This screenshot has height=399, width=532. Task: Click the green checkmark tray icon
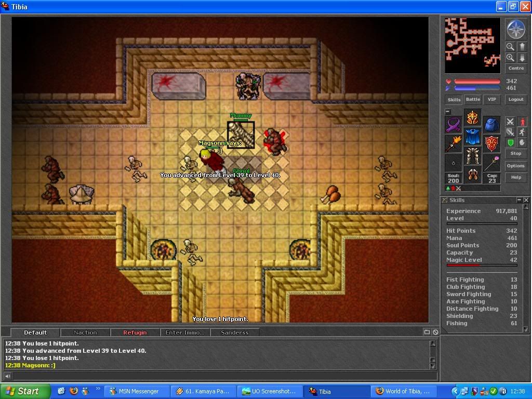[x=494, y=391]
